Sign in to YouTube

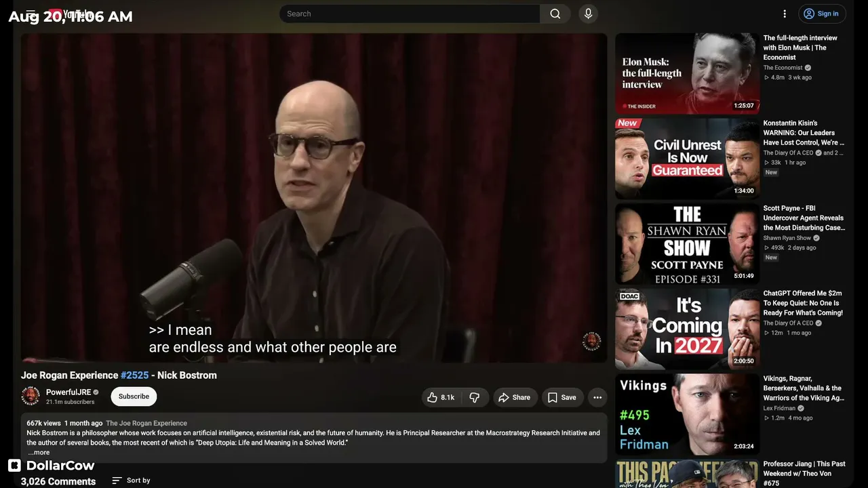tap(821, 14)
